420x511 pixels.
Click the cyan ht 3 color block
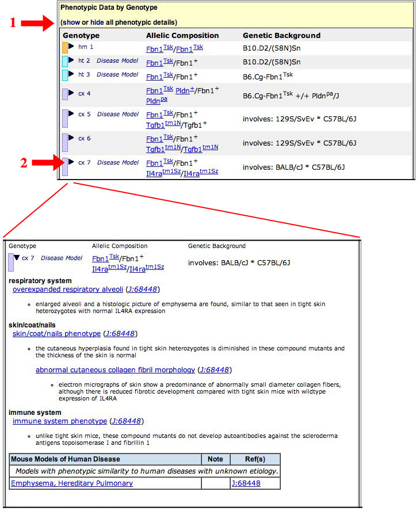click(x=65, y=75)
